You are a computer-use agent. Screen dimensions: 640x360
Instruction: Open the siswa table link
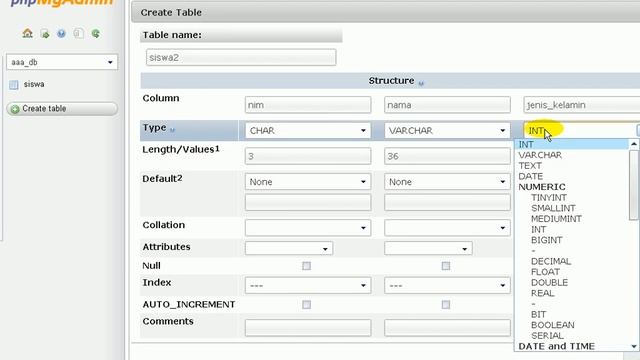[x=34, y=84]
